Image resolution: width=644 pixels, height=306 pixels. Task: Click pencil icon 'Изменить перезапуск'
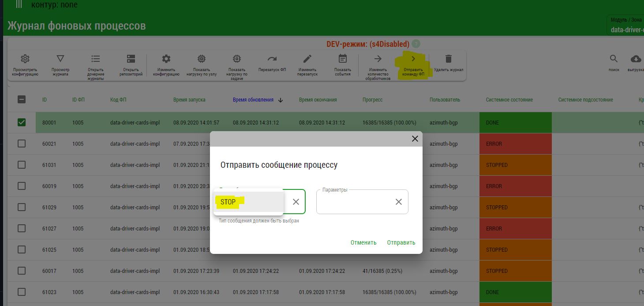tap(307, 59)
